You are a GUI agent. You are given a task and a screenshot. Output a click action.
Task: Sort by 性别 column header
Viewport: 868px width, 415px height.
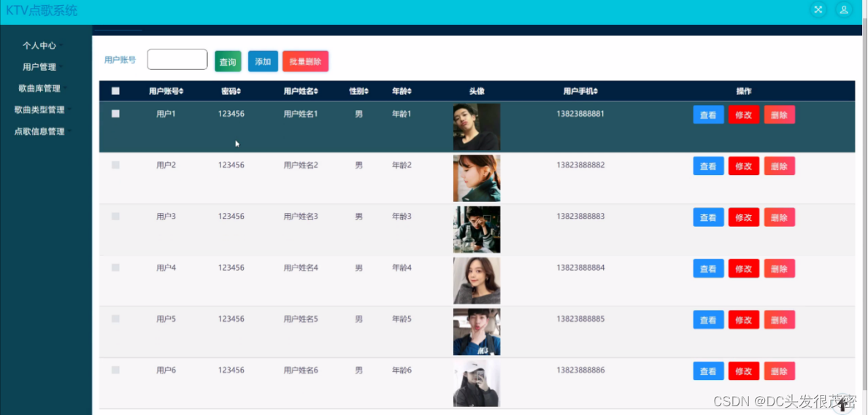coord(358,91)
